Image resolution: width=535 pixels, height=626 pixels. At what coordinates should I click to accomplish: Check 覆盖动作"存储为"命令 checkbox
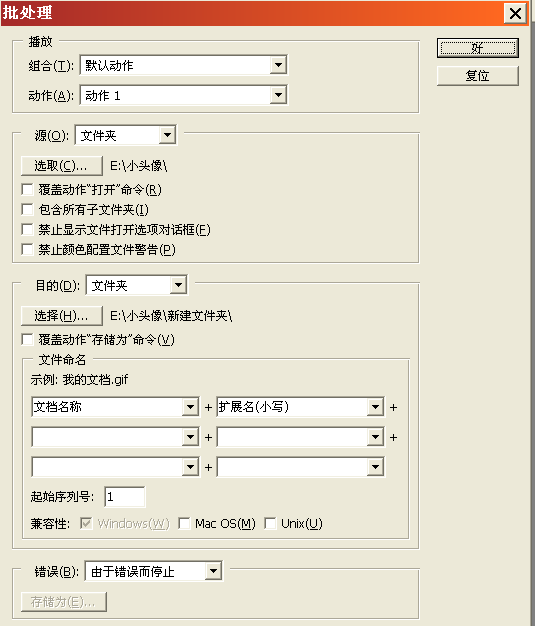28,340
